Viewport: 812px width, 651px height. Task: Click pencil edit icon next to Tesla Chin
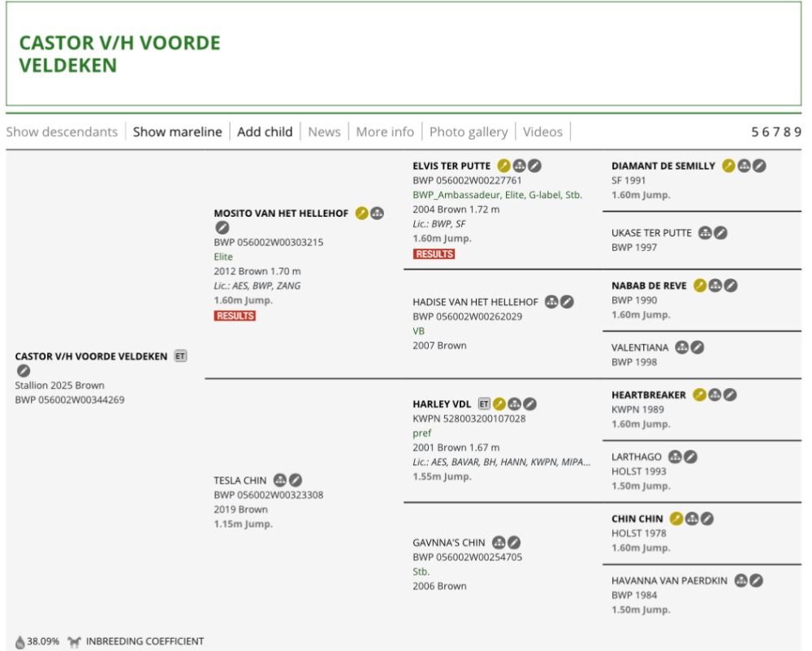pos(296,481)
